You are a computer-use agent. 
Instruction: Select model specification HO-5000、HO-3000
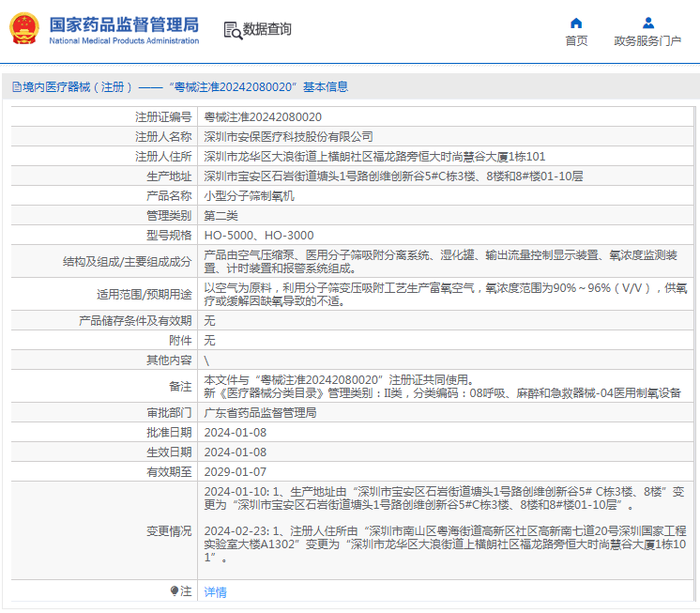tap(259, 235)
